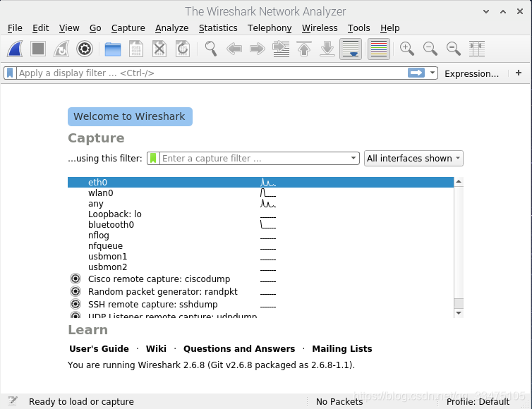Image resolution: width=532 pixels, height=409 pixels.
Task: Open the Mailing Lists link
Action: click(342, 348)
